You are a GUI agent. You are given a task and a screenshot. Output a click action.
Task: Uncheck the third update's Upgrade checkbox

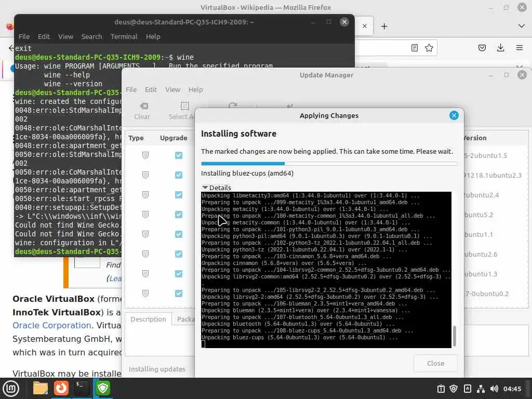(x=179, y=195)
